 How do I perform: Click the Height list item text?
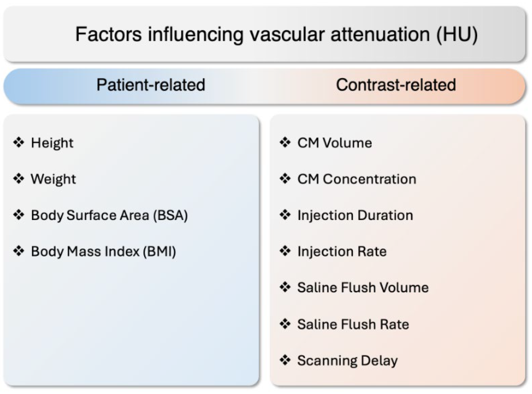52,143
